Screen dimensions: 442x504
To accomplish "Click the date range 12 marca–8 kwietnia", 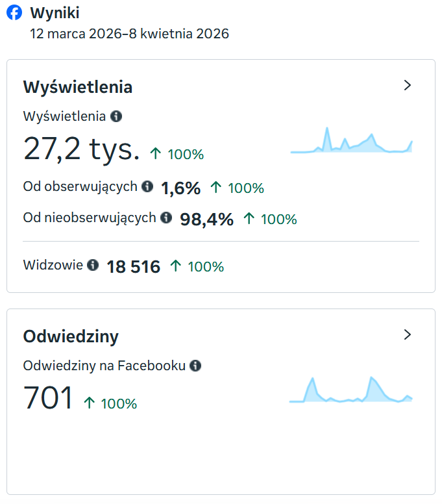I will 129,34.
